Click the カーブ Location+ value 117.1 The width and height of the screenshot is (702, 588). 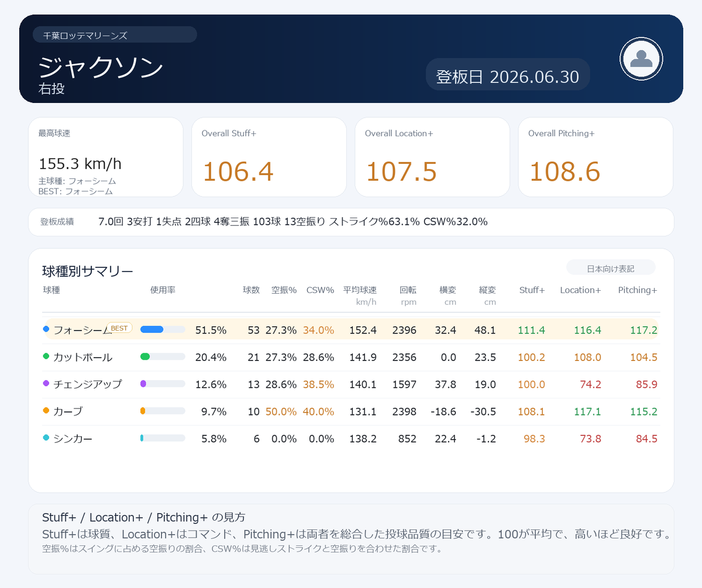(x=587, y=411)
